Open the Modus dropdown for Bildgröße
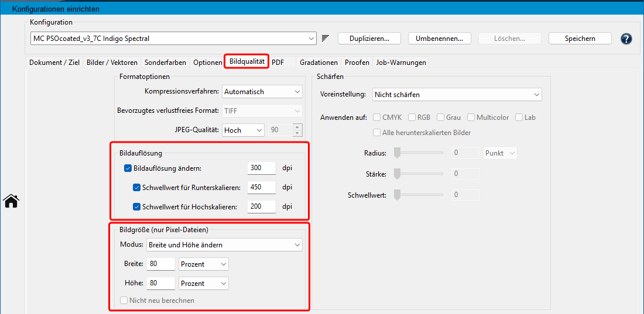644x314 pixels. (x=224, y=244)
